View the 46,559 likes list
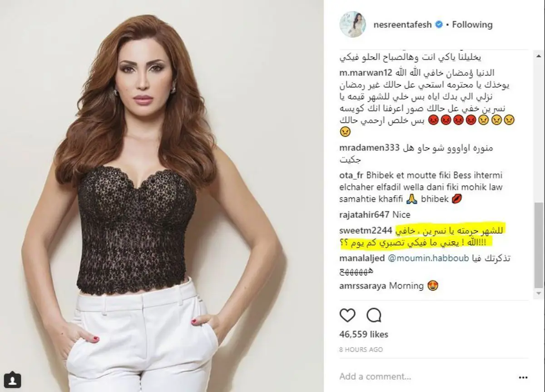 [x=364, y=334]
